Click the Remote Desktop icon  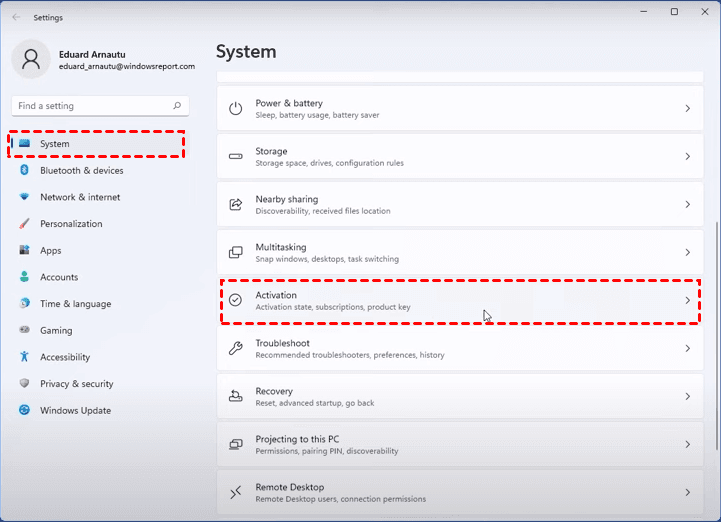coord(236,492)
